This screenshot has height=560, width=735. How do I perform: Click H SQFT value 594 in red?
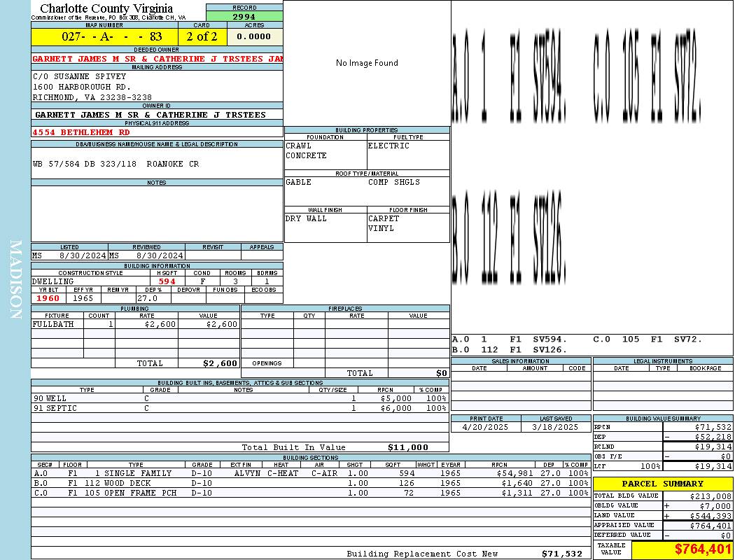point(167,281)
